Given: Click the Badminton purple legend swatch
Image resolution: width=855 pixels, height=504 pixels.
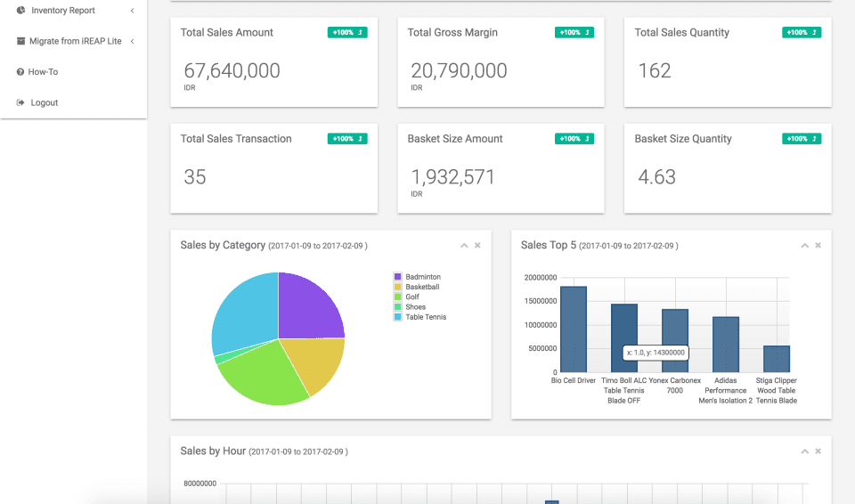Looking at the screenshot, I should (x=398, y=277).
